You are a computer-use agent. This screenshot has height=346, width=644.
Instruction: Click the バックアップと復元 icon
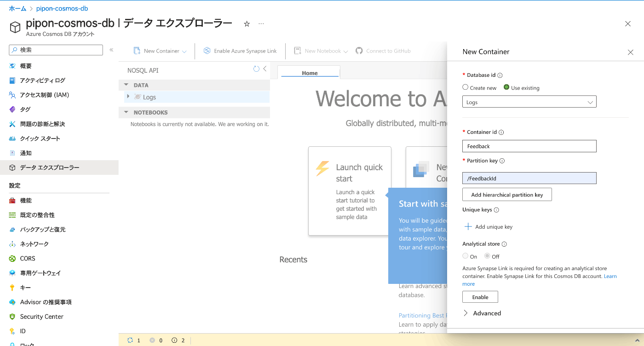tap(12, 230)
